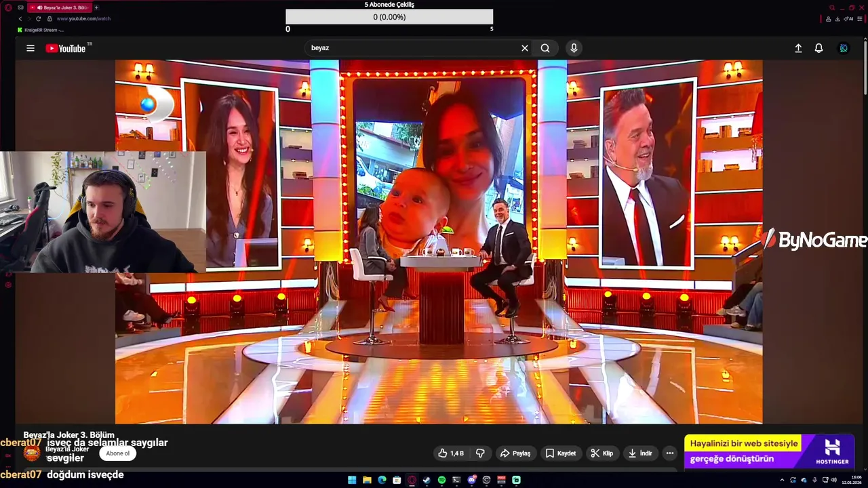Open the taskbar volume control
The height and width of the screenshot is (488, 868).
(x=833, y=480)
